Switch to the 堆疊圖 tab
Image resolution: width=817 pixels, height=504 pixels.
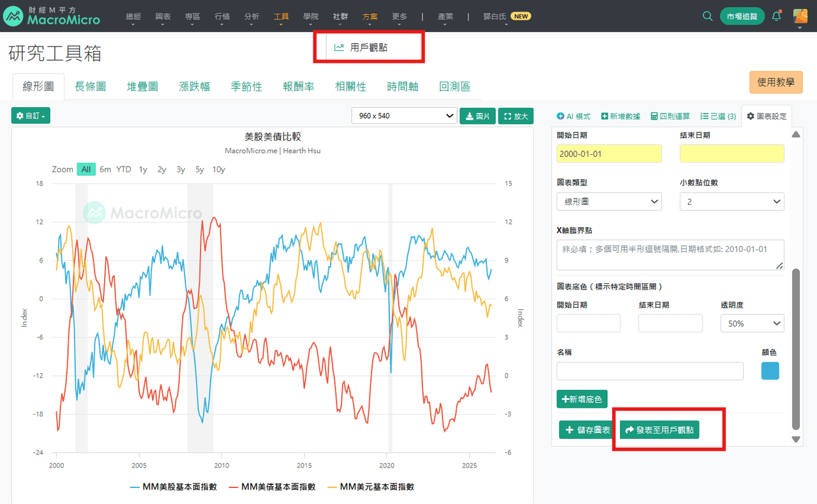(x=142, y=86)
